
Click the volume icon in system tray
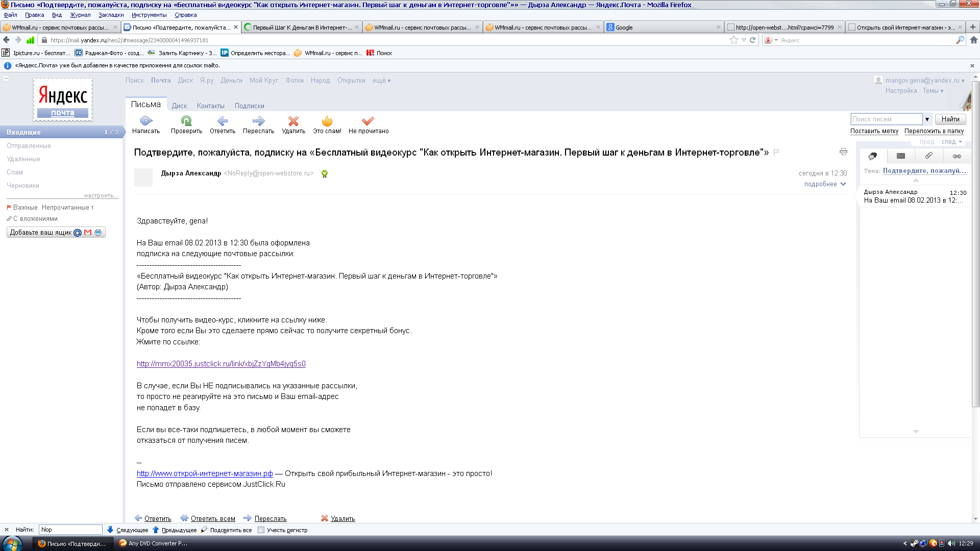tap(951, 543)
